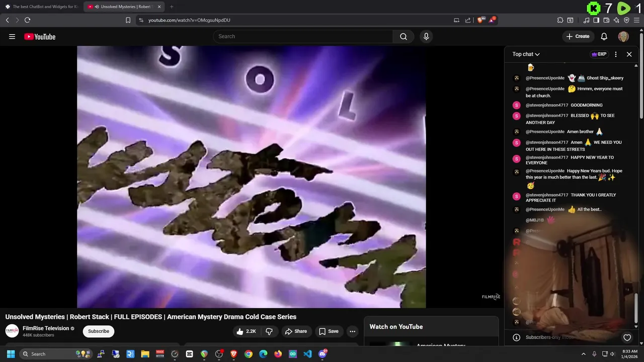Click the YouTube search magnifier button

click(404, 37)
